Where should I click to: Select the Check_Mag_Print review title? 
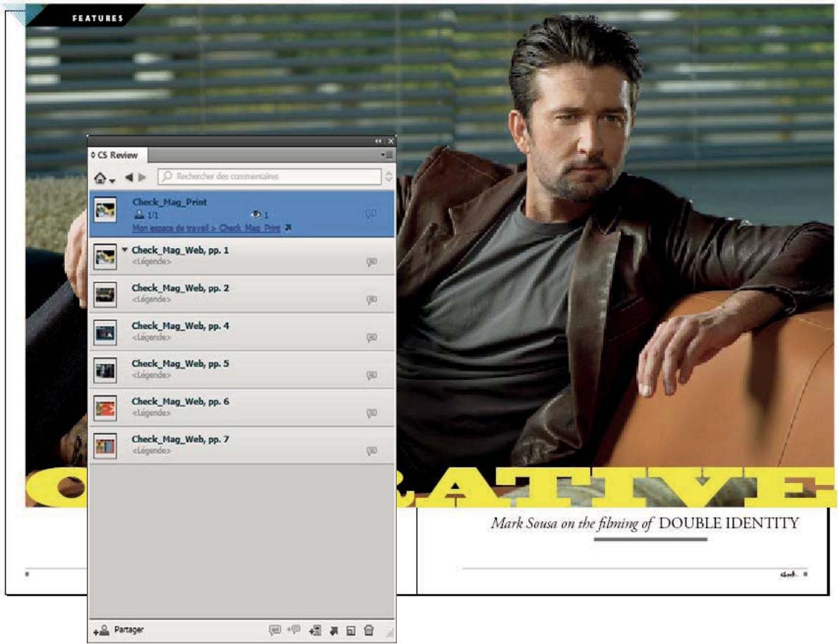pyautogui.click(x=169, y=202)
